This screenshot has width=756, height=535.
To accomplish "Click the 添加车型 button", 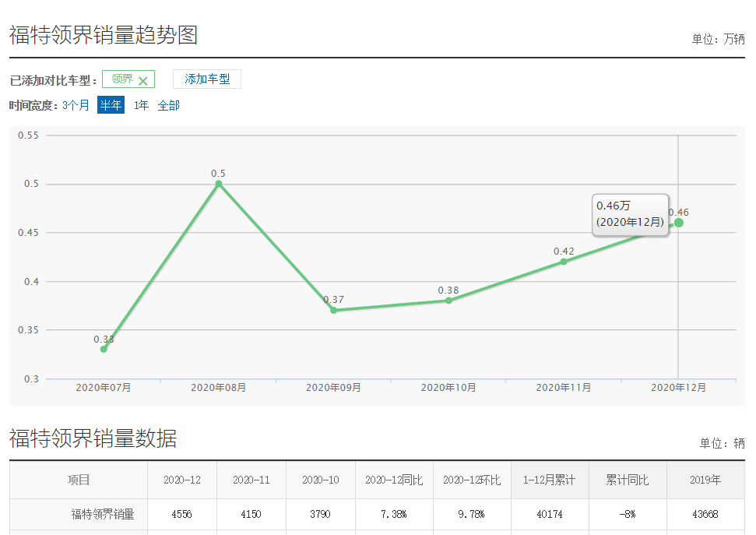I will [207, 79].
